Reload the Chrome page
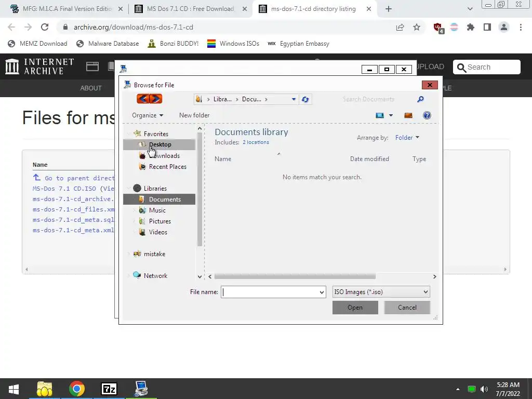 click(x=45, y=27)
